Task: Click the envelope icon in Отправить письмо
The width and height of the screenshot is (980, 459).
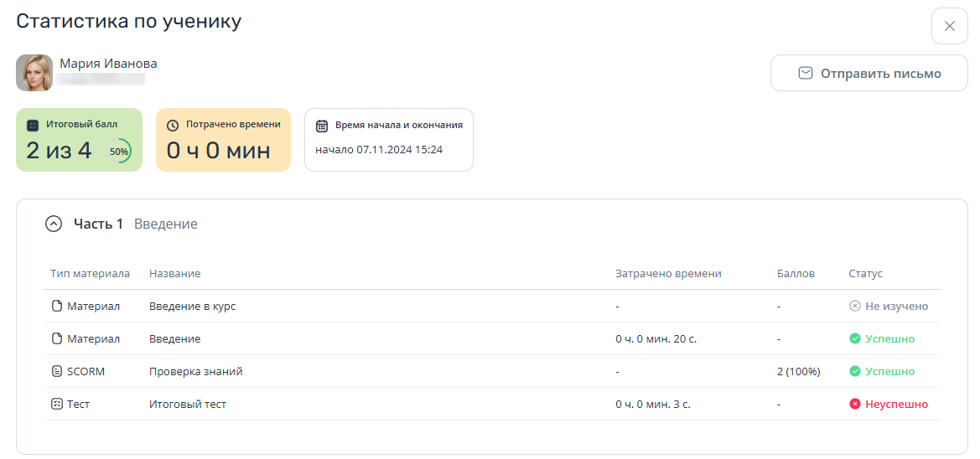Action: [806, 73]
